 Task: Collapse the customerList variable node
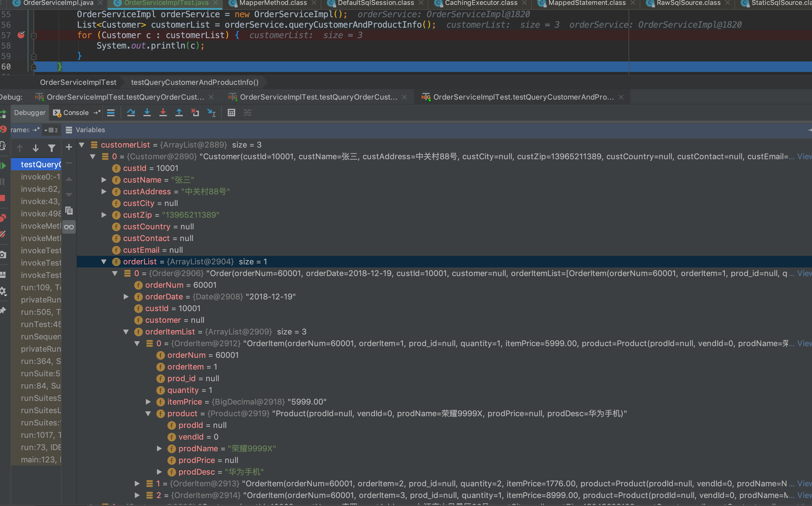(x=81, y=144)
